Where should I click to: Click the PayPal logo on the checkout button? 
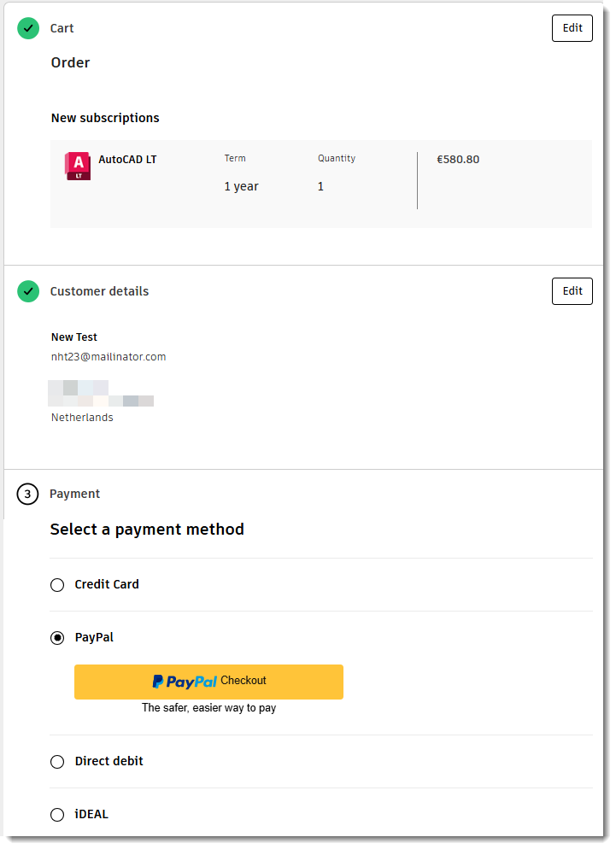click(x=185, y=682)
